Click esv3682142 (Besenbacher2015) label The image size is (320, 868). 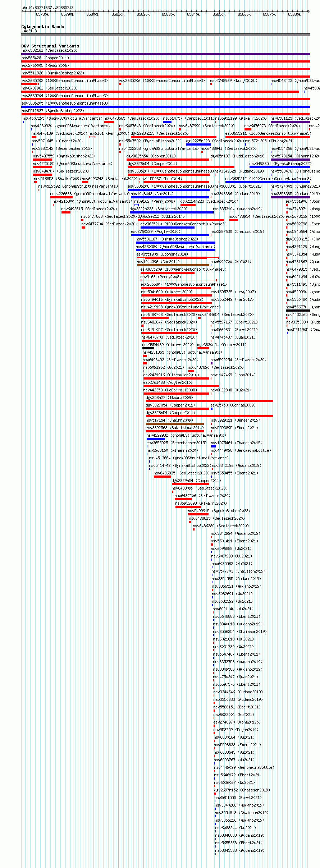tap(62, 148)
